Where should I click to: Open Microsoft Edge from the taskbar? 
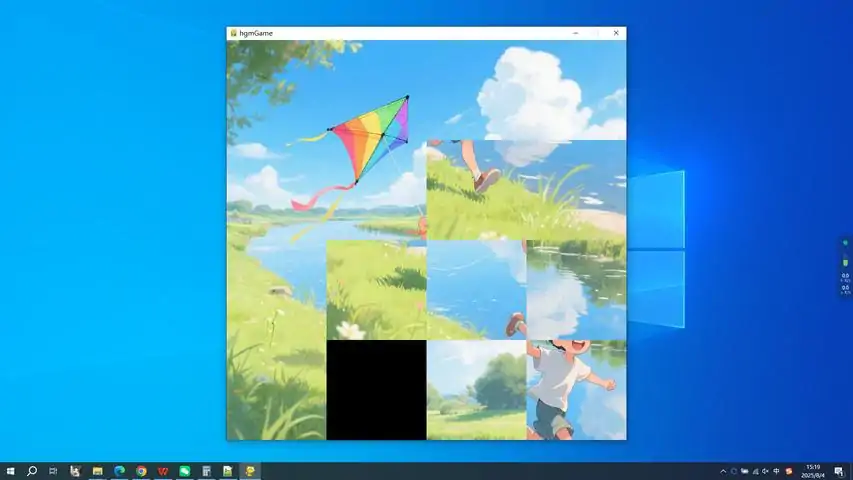tap(119, 471)
